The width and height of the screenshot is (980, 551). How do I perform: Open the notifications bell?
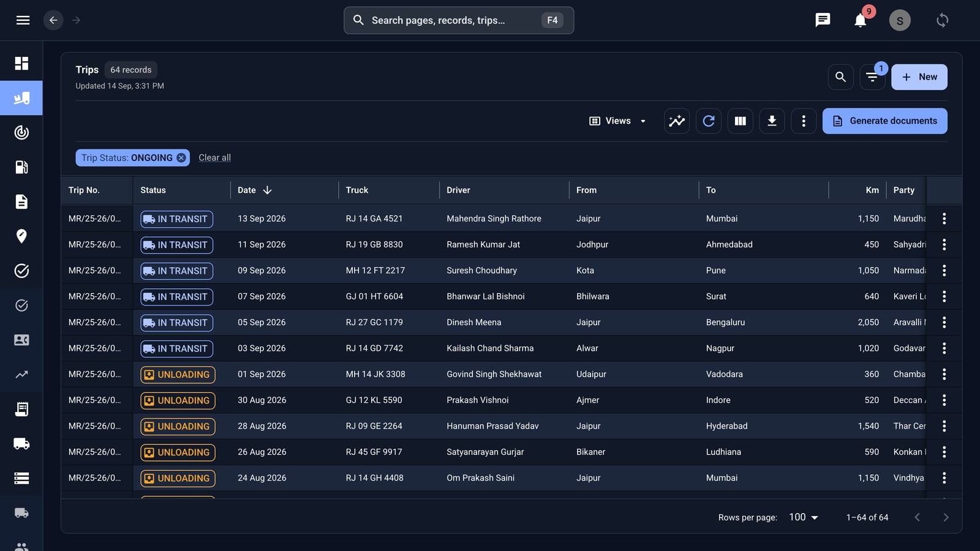tap(860, 21)
